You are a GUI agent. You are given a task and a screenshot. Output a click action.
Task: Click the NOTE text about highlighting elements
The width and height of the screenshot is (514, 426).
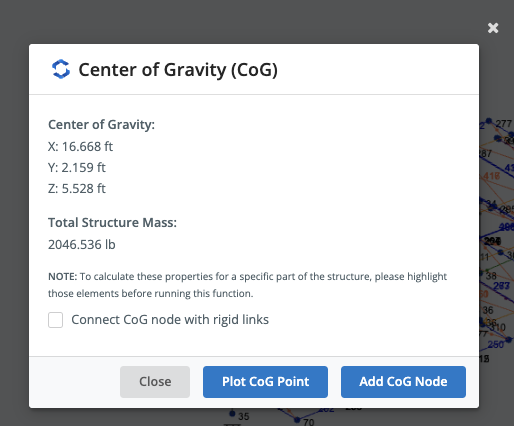pos(247,285)
